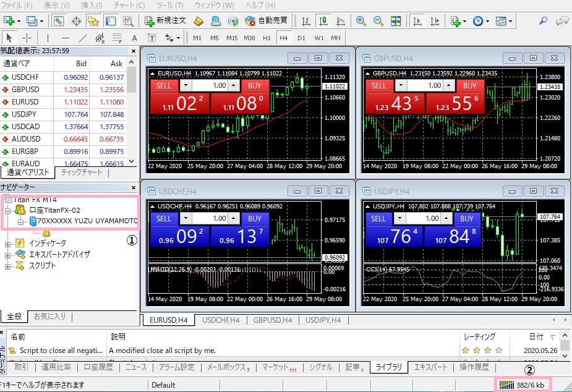Toggle the Navigator panel toolbar icon

(x=93, y=21)
